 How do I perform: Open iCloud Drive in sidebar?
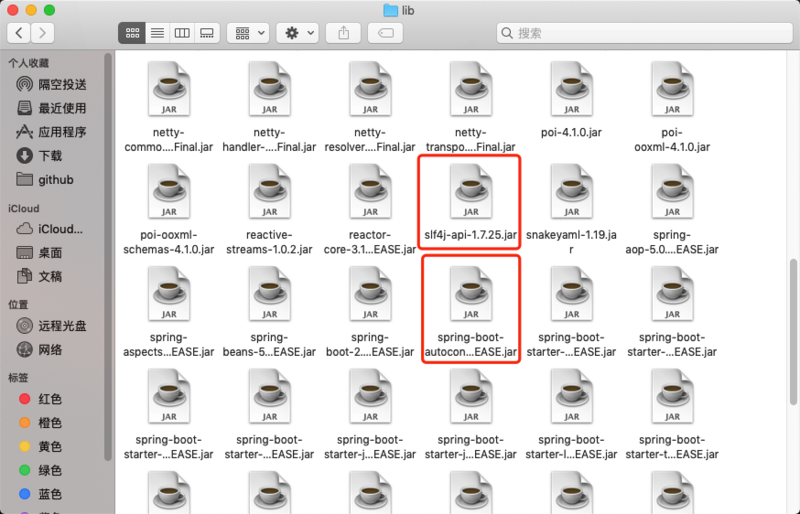(x=49, y=229)
